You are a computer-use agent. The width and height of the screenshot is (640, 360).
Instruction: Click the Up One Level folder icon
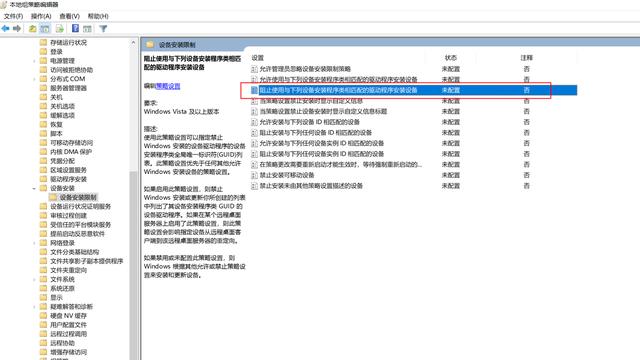[32, 29]
